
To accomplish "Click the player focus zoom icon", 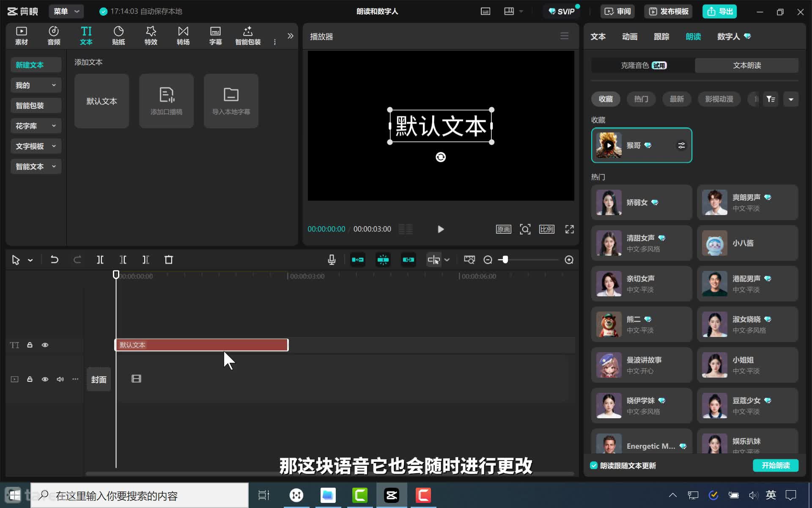I will pyautogui.click(x=525, y=229).
